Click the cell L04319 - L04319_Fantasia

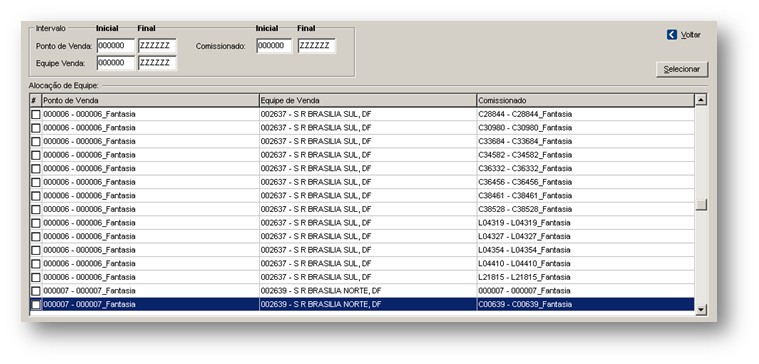point(585,223)
